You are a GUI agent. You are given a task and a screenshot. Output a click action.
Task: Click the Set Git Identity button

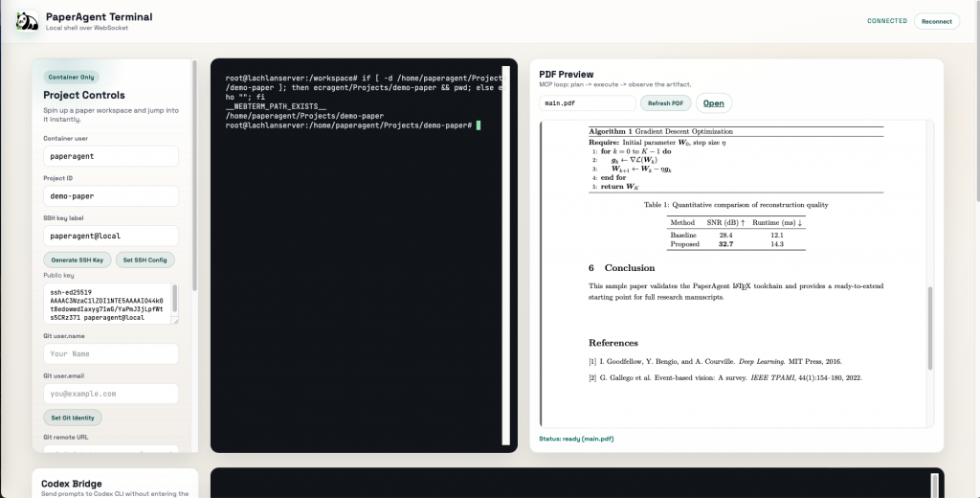click(73, 418)
